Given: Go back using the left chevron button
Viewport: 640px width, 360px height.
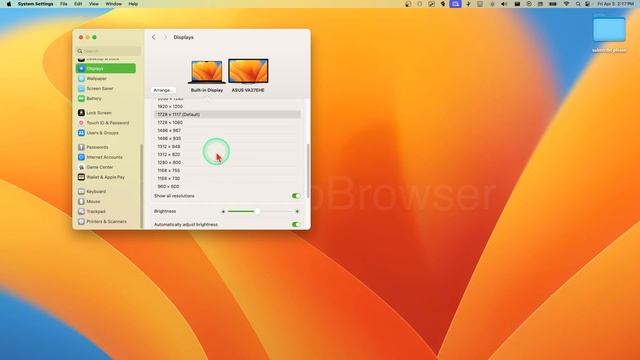Looking at the screenshot, I should tap(153, 37).
